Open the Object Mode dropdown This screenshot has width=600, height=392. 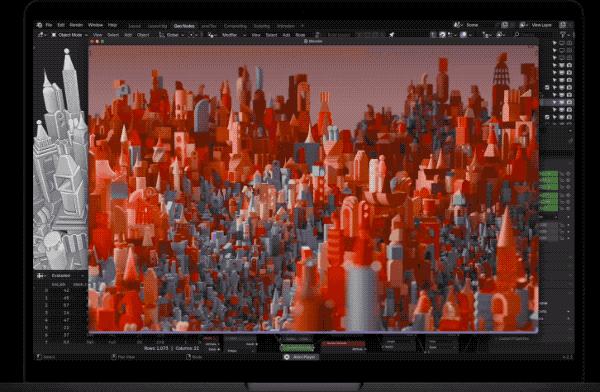69,35
